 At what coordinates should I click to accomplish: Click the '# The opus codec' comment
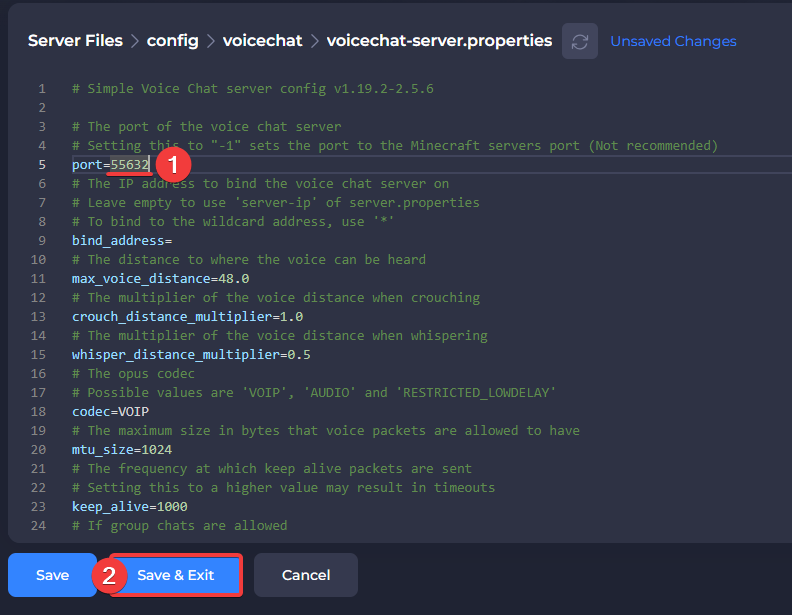coord(133,374)
